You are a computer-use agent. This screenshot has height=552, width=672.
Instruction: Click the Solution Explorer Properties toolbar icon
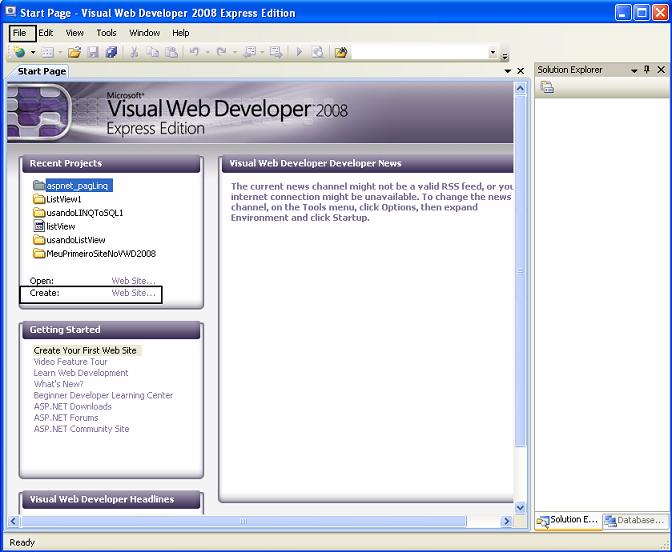pos(547,88)
